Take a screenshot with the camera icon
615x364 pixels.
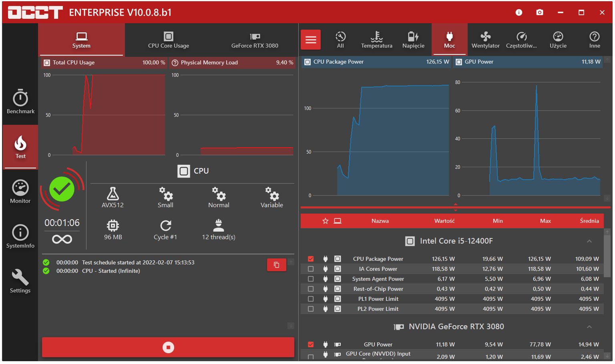pos(540,12)
